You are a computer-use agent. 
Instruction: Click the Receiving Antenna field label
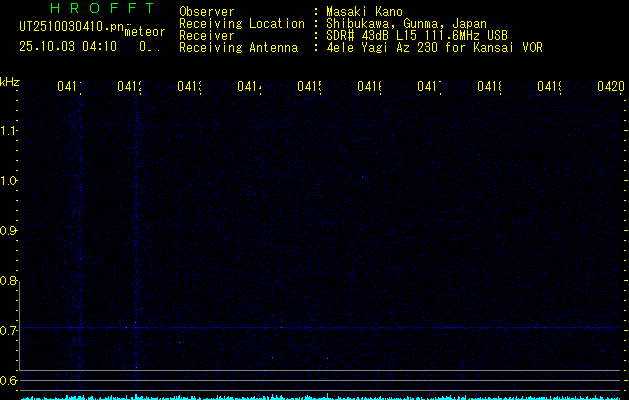tap(236, 47)
